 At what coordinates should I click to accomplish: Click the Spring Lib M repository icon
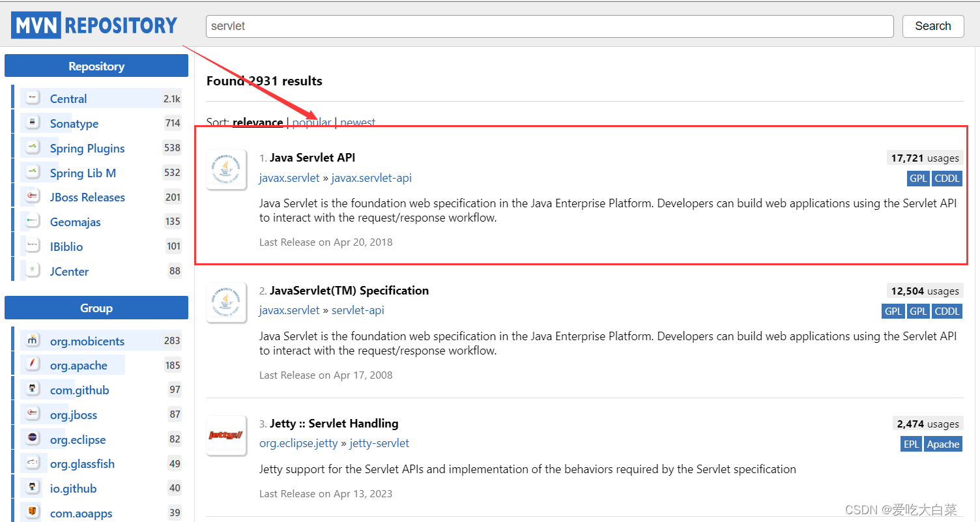point(32,172)
